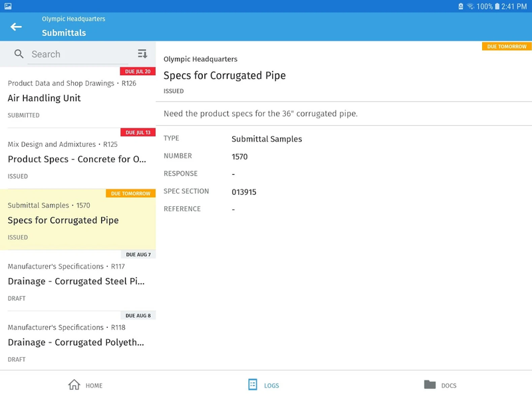532x399 pixels.
Task: Click the Submittals header title
Action: click(64, 33)
